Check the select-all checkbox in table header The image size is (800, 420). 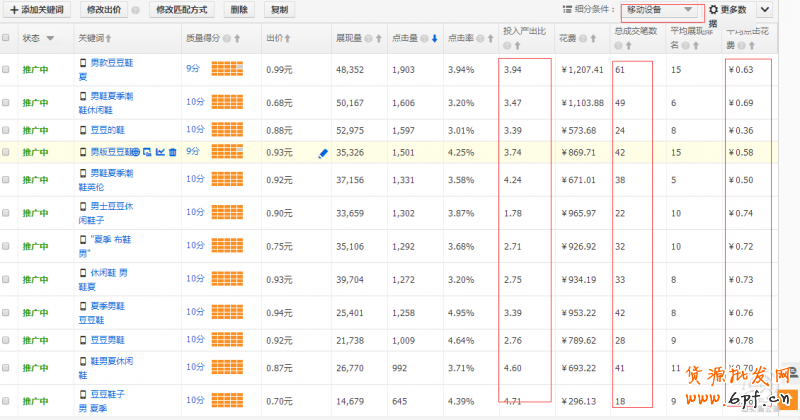pyautogui.click(x=6, y=38)
